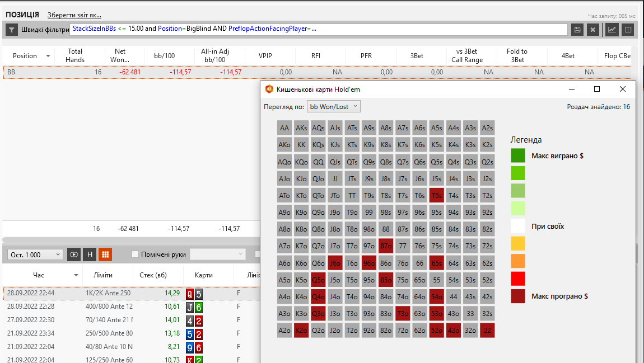
Task: Open the 'Ост. 1 000' hands dropdown
Action: point(35,254)
